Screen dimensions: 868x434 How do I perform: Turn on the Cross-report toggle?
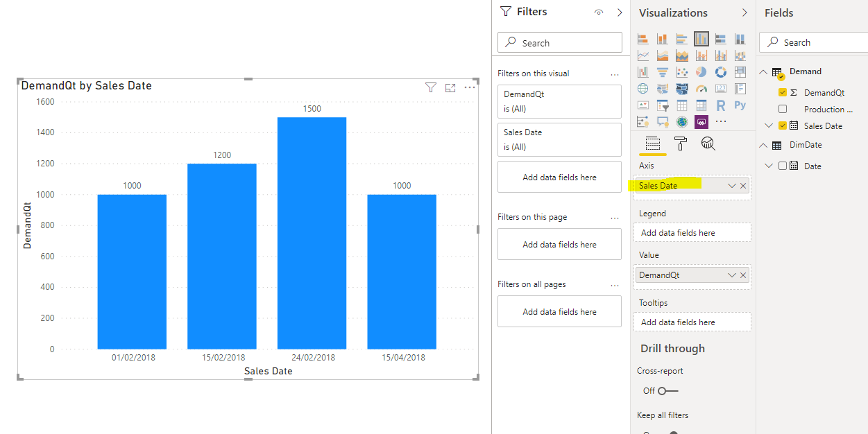coord(668,390)
